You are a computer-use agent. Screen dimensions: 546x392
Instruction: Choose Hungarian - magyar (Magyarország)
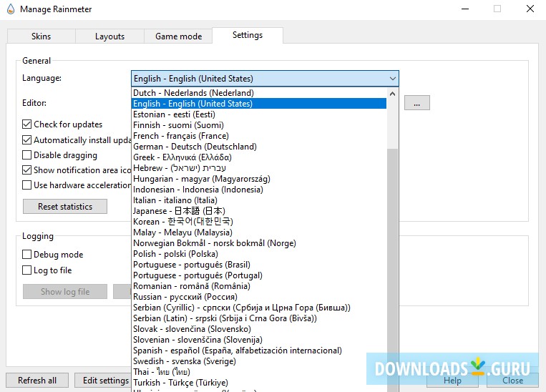[x=260, y=179]
